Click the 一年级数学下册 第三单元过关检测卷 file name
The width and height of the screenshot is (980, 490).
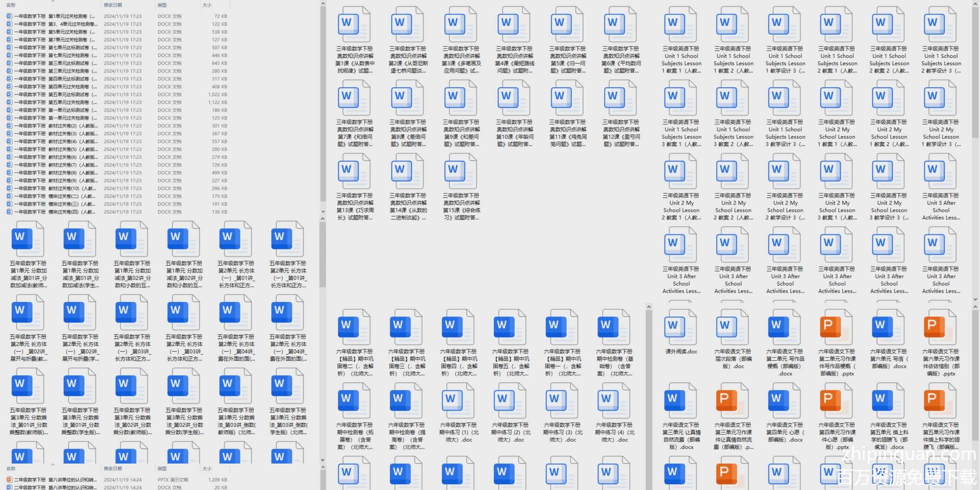(x=55, y=71)
